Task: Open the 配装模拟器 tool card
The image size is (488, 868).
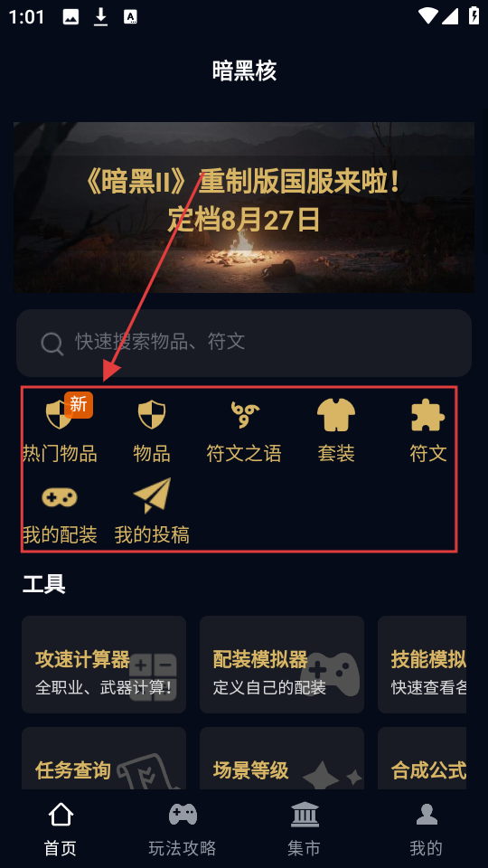Action: [282, 665]
